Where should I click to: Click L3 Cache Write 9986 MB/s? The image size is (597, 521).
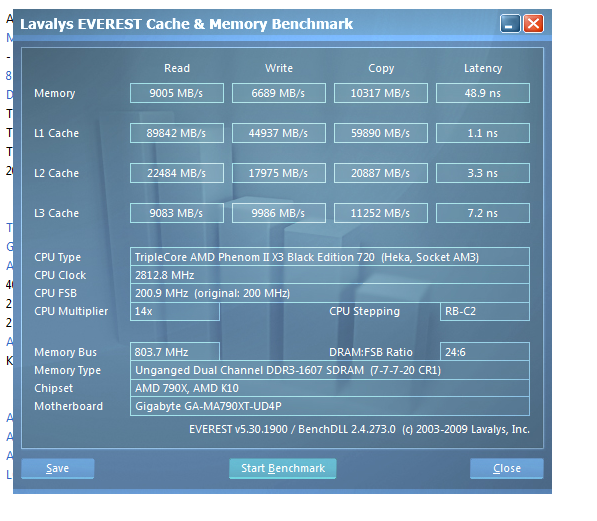coord(279,213)
